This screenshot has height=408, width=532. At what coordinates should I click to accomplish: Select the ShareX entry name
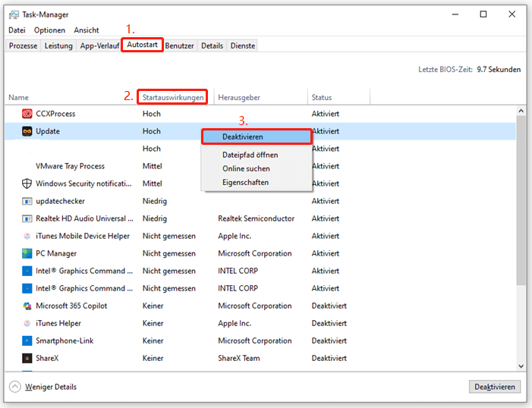(x=47, y=358)
